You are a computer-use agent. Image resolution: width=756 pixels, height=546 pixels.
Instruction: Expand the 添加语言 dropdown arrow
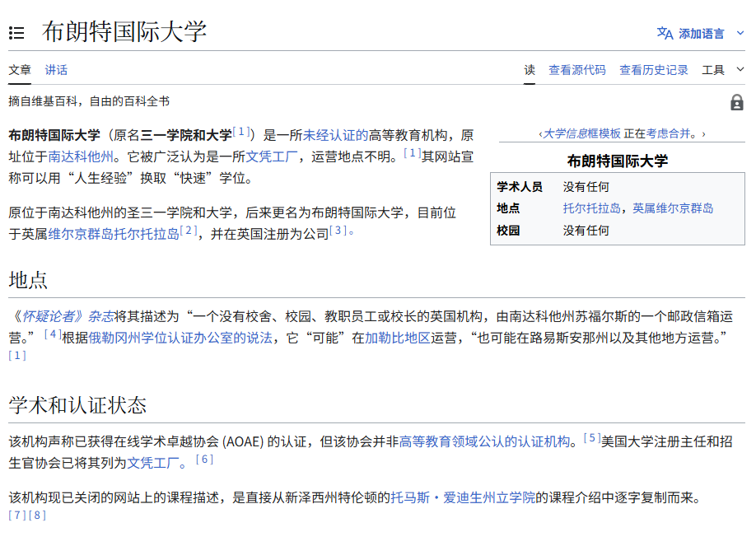(x=740, y=33)
